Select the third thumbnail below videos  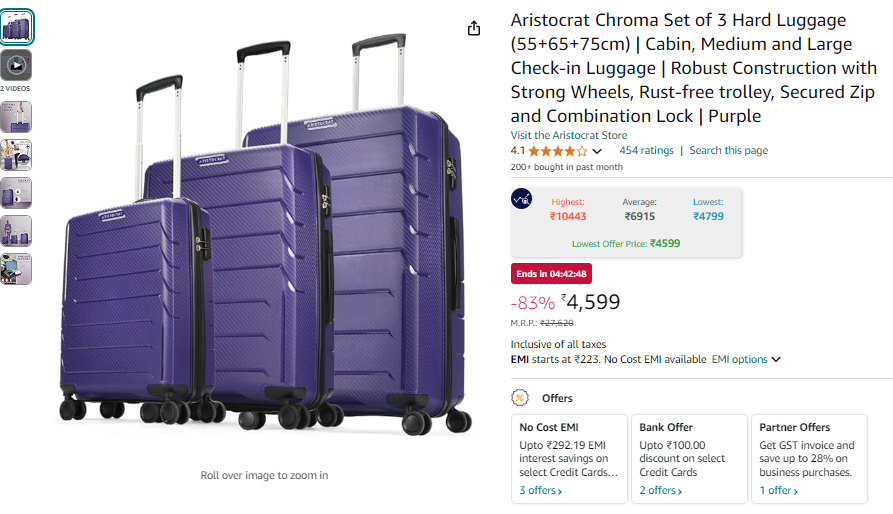coord(16,193)
